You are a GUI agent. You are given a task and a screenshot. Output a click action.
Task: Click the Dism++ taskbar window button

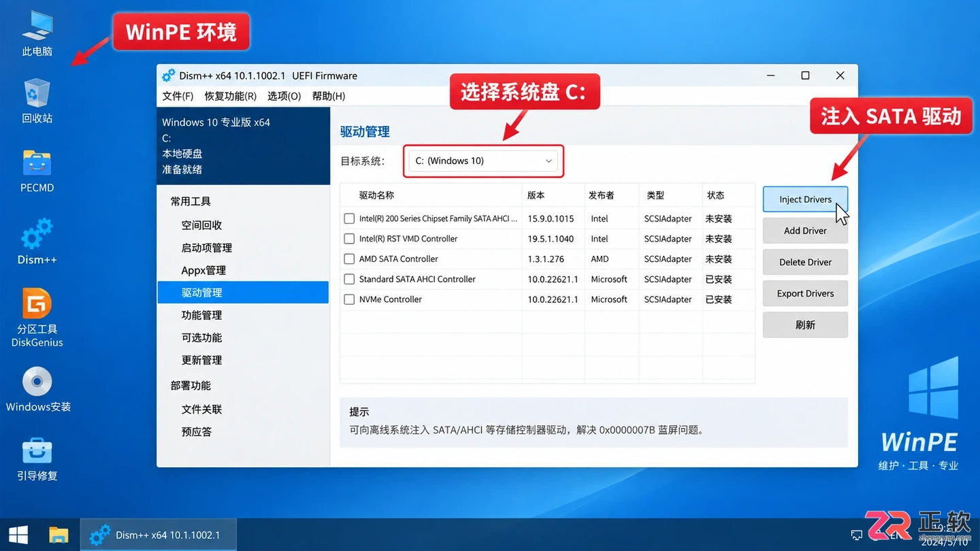coord(158,535)
